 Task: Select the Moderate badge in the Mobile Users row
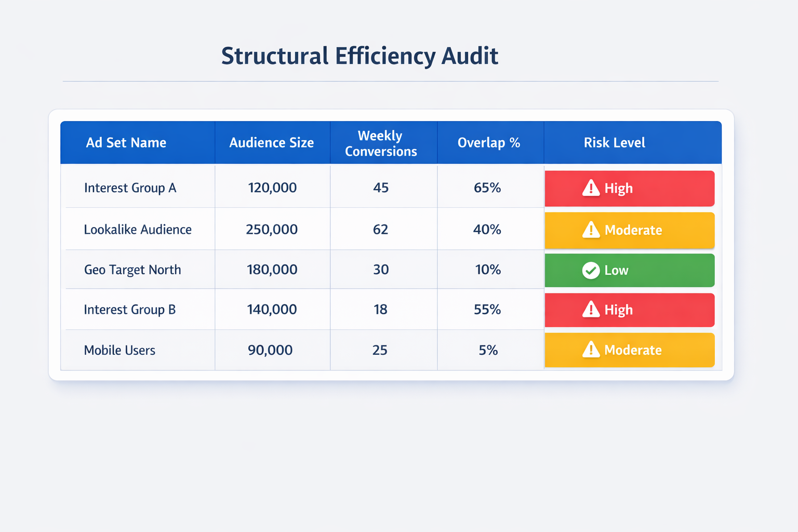[629, 350]
